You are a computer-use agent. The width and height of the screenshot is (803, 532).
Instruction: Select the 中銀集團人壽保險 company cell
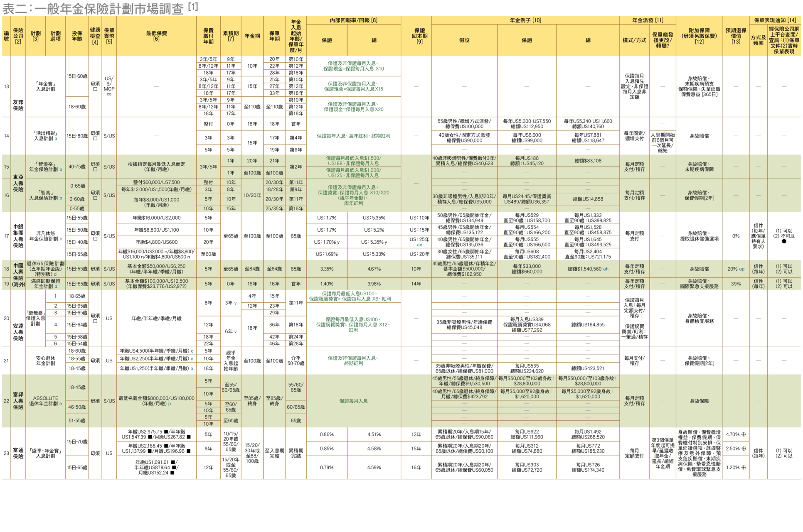[x=18, y=236]
